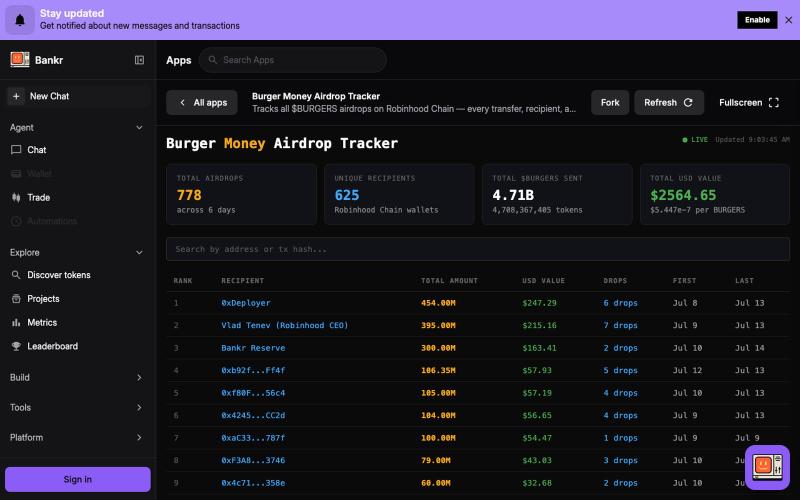The image size is (800, 500).
Task: Click the Recipient column header
Action: 242,281
